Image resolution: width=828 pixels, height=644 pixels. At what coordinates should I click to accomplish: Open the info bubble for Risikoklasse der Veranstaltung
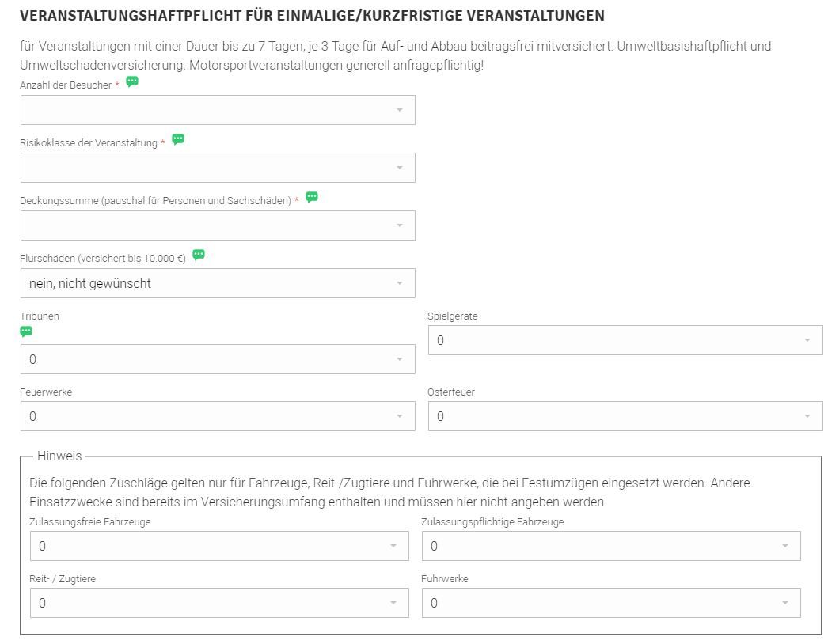tap(178, 139)
